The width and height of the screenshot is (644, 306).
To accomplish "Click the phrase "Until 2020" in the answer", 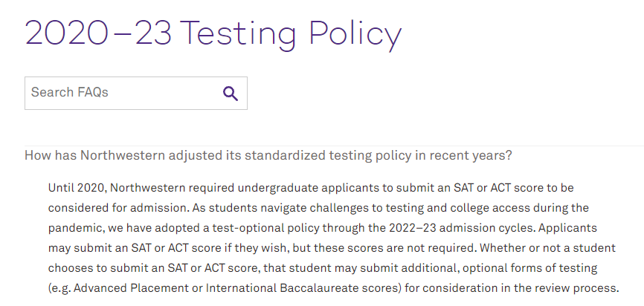I will [77, 188].
